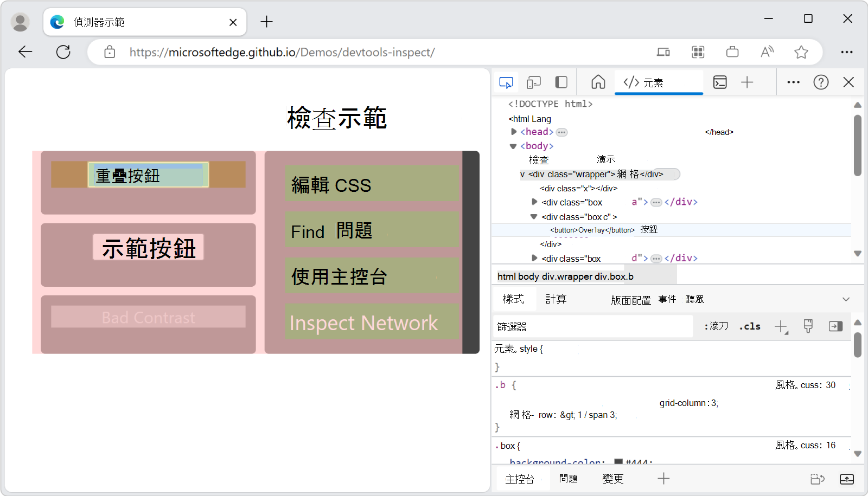The width and height of the screenshot is (868, 496).
Task: Open the 問題 tab in drawer
Action: point(569,479)
